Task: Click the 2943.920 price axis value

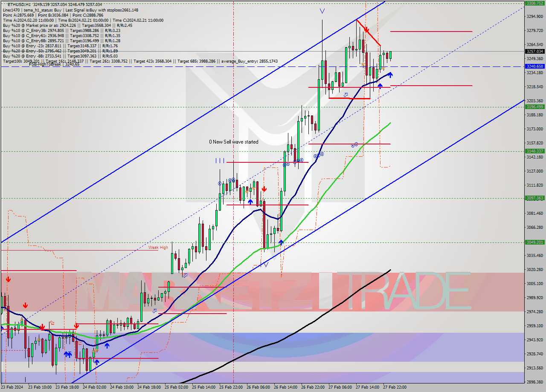Action: coord(535,340)
